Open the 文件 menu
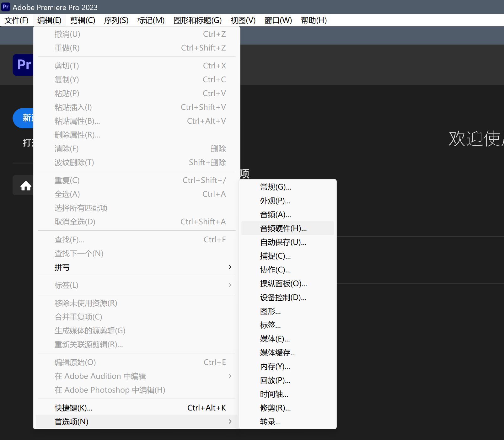Image resolution: width=504 pixels, height=440 pixels. click(x=16, y=20)
